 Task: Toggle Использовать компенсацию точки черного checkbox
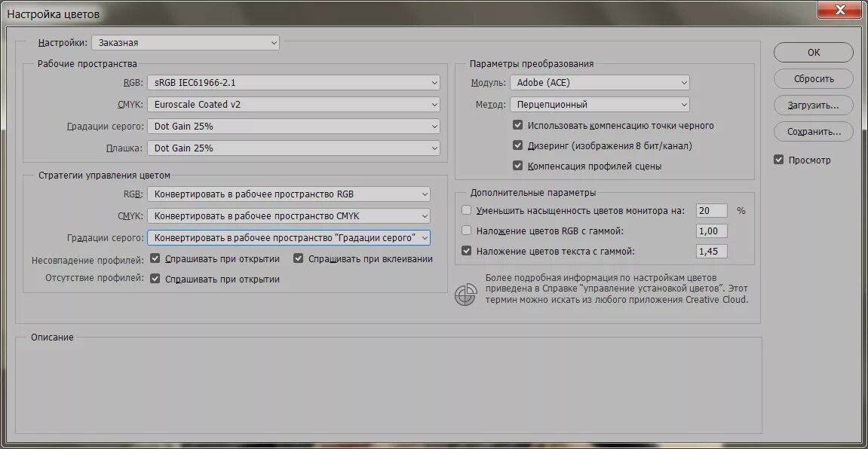tap(517, 126)
